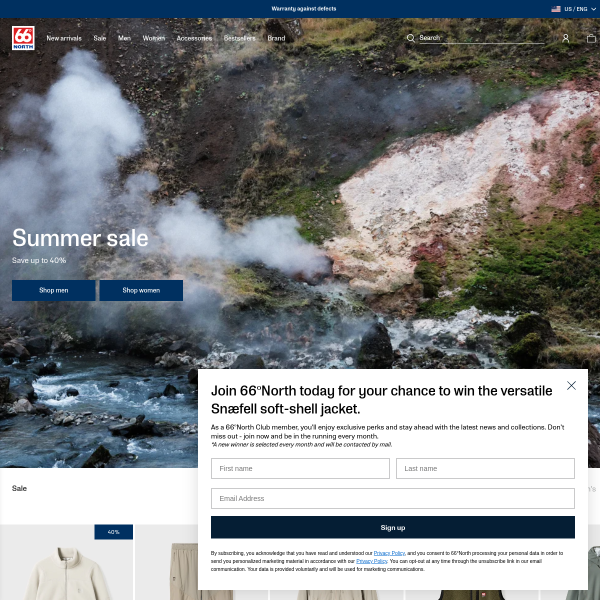600x600 pixels.
Task: Click the Search input field
Action: point(482,38)
